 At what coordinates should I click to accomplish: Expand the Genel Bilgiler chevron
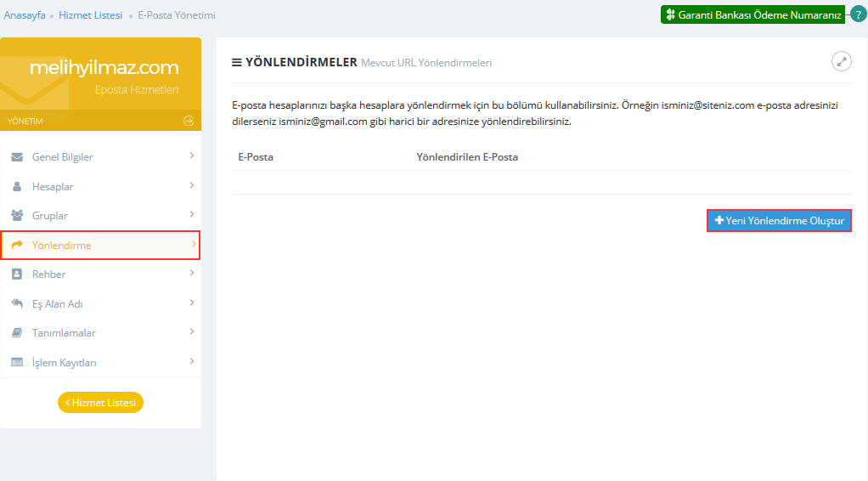click(x=192, y=156)
